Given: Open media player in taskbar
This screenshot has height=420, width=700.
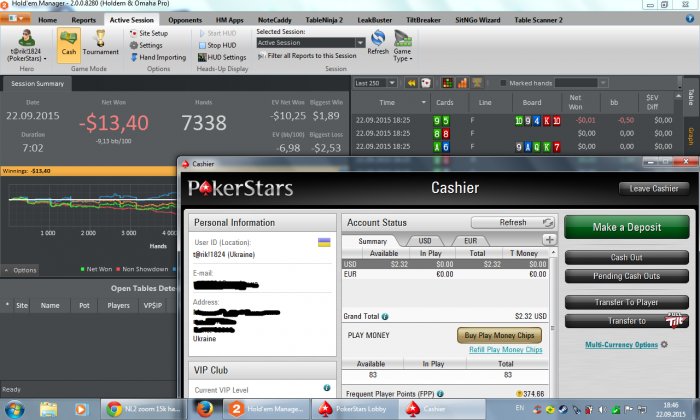Looking at the screenshot, I should click(x=81, y=409).
